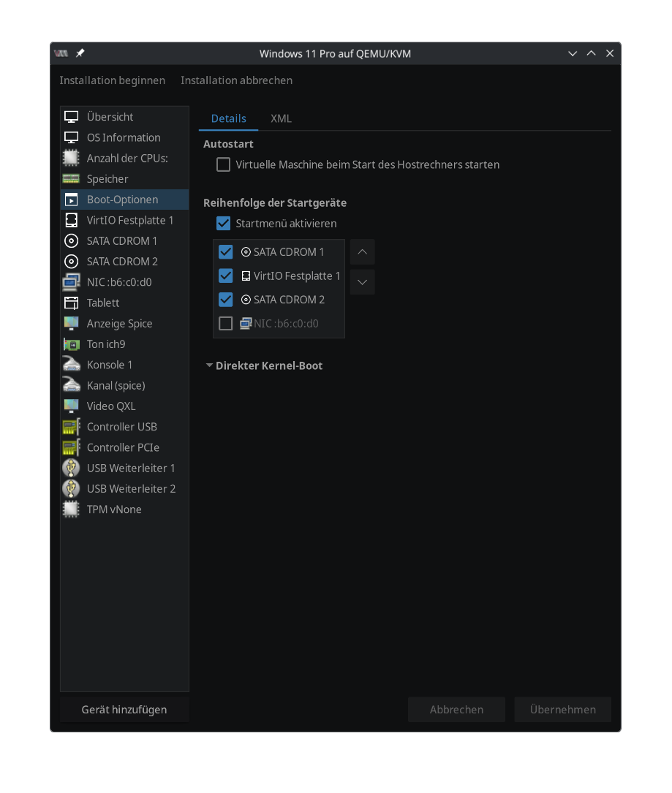Switch to the XML tab

[x=281, y=119]
